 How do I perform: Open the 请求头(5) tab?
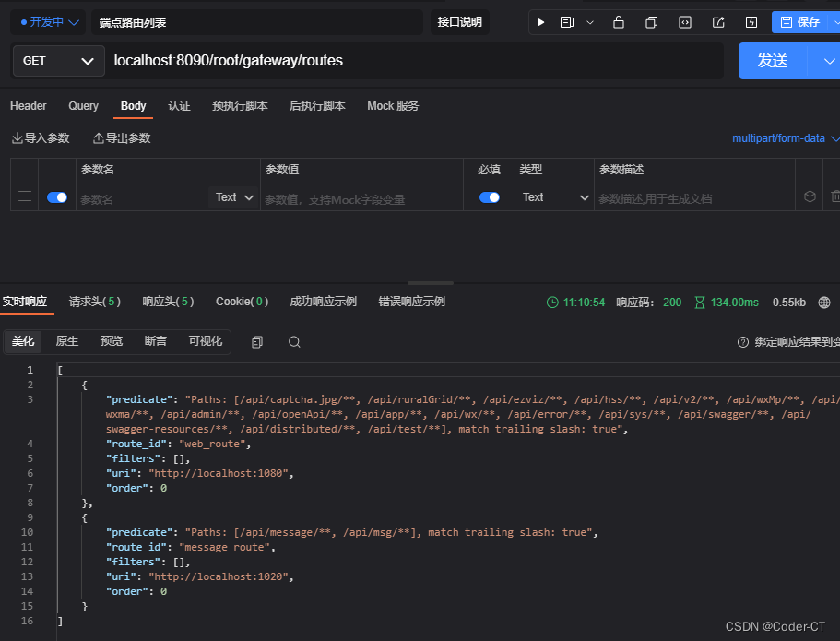[95, 302]
